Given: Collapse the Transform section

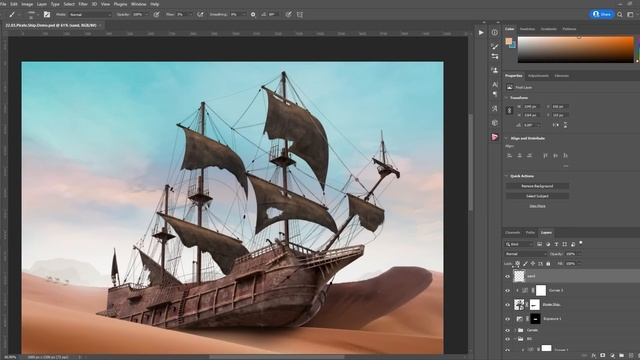Looking at the screenshot, I should (507, 98).
